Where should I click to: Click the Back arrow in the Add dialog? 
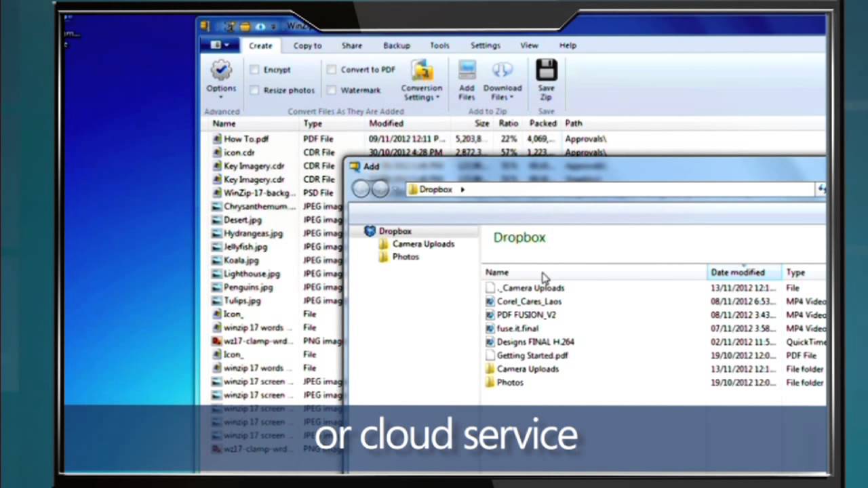click(x=361, y=189)
